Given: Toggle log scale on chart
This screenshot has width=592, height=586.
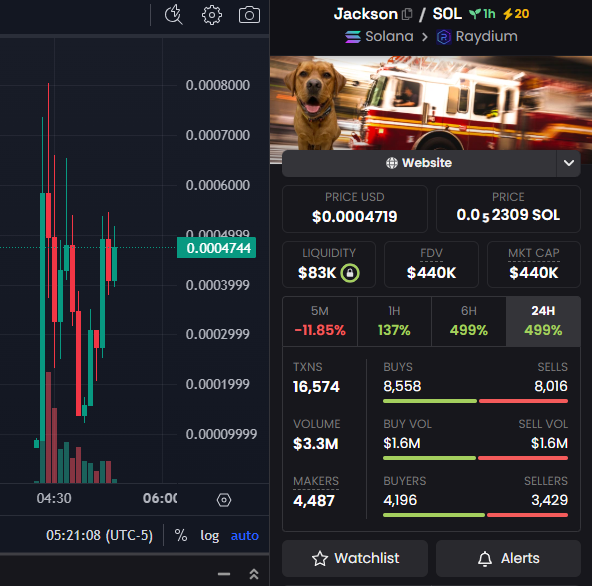Looking at the screenshot, I should (210, 535).
